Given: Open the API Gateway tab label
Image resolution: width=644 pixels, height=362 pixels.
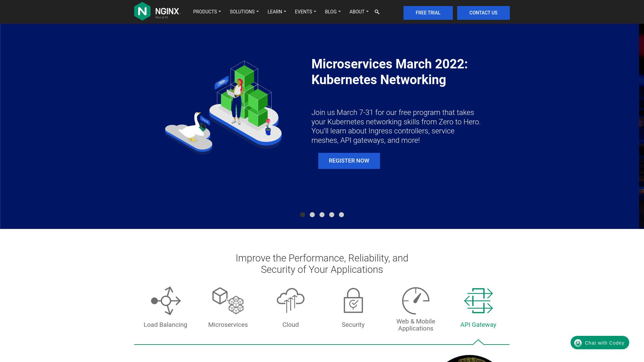Looking at the screenshot, I should pyautogui.click(x=478, y=325).
